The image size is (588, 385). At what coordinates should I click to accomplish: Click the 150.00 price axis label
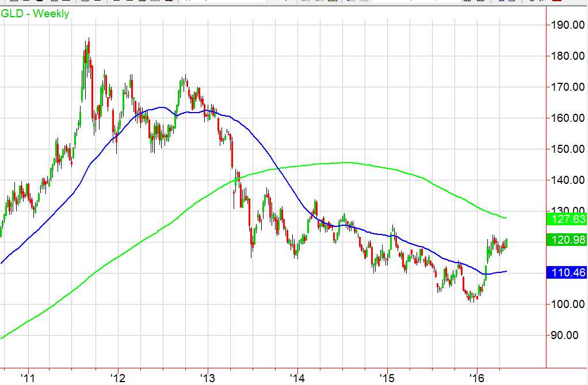(x=566, y=149)
